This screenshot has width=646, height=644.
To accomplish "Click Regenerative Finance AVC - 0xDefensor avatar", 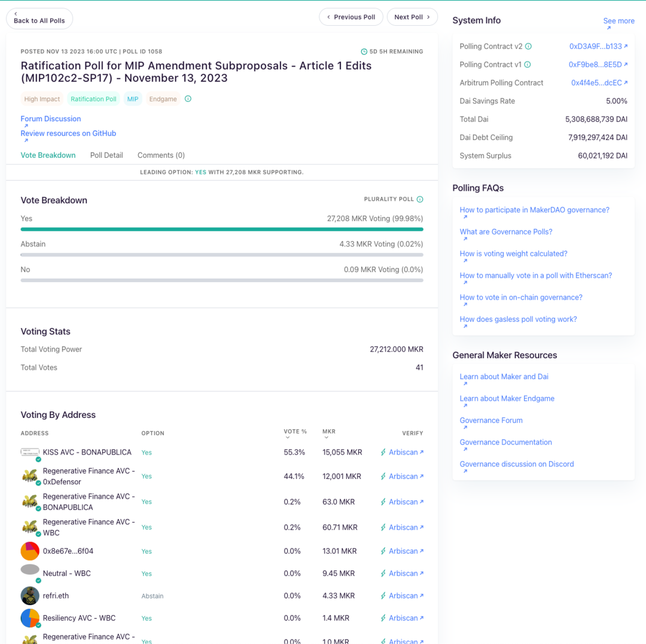I will (x=30, y=476).
